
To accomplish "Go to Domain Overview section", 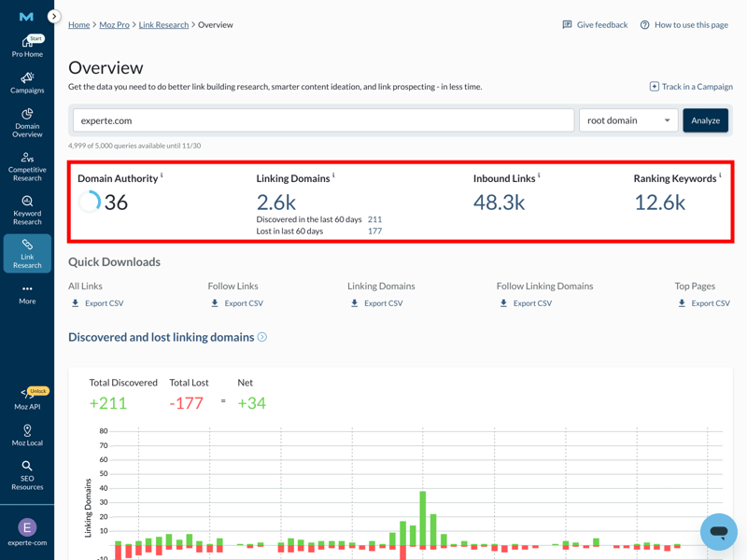I will click(x=27, y=122).
